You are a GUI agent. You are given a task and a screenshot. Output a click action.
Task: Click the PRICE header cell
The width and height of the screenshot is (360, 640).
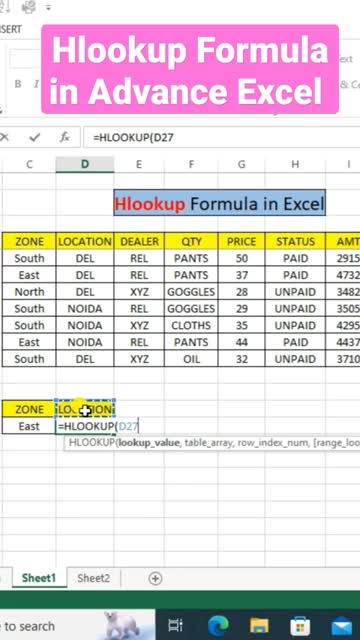[242, 241]
